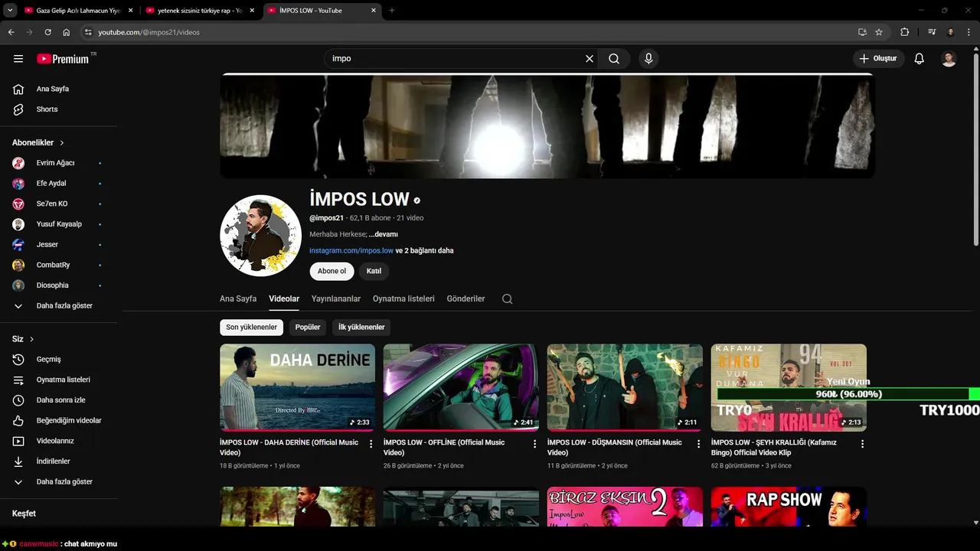Open DAHA DERİNE video options menu
The width and height of the screenshot is (980, 551).
[371, 444]
